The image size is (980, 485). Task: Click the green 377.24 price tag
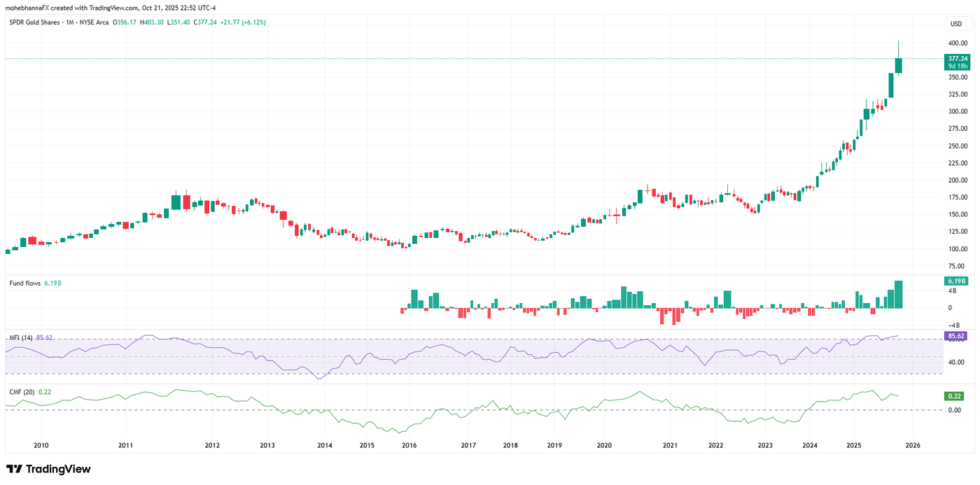(957, 59)
